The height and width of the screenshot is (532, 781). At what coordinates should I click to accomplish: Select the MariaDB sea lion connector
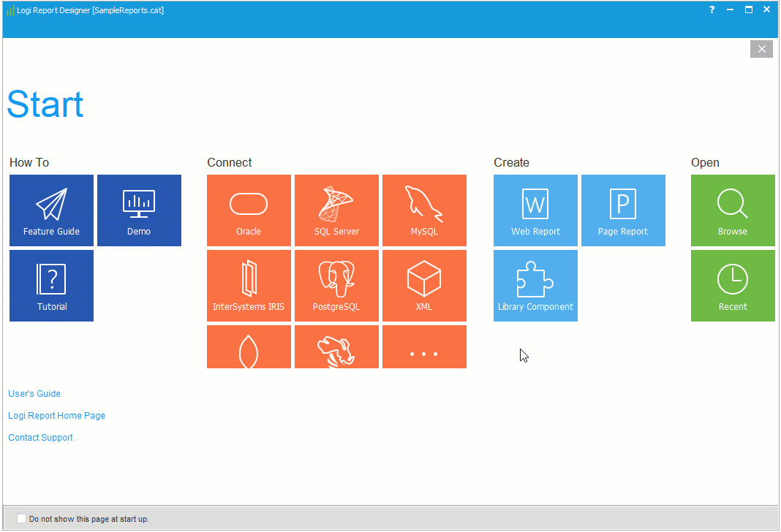(336, 346)
